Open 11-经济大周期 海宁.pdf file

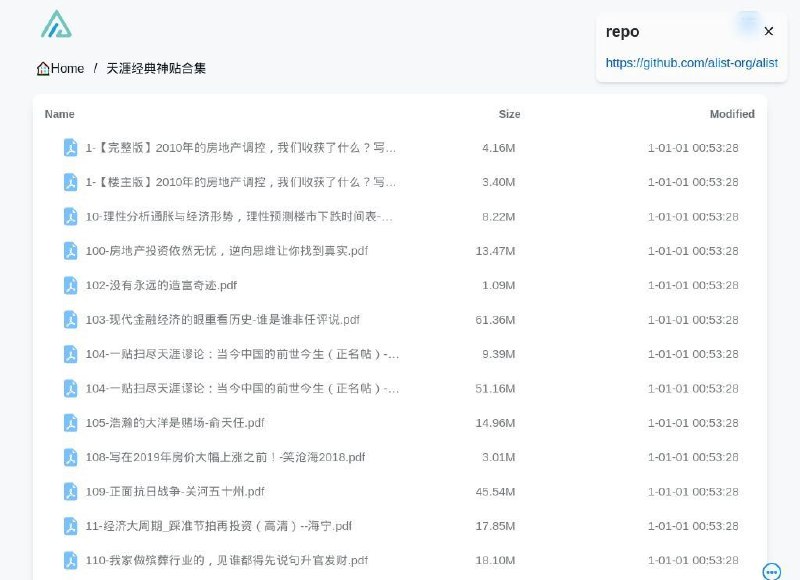218,526
